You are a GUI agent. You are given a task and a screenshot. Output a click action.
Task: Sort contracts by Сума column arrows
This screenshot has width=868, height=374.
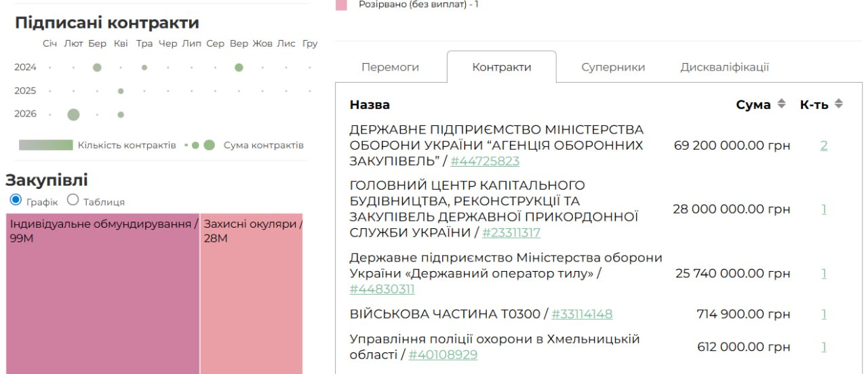point(781,104)
